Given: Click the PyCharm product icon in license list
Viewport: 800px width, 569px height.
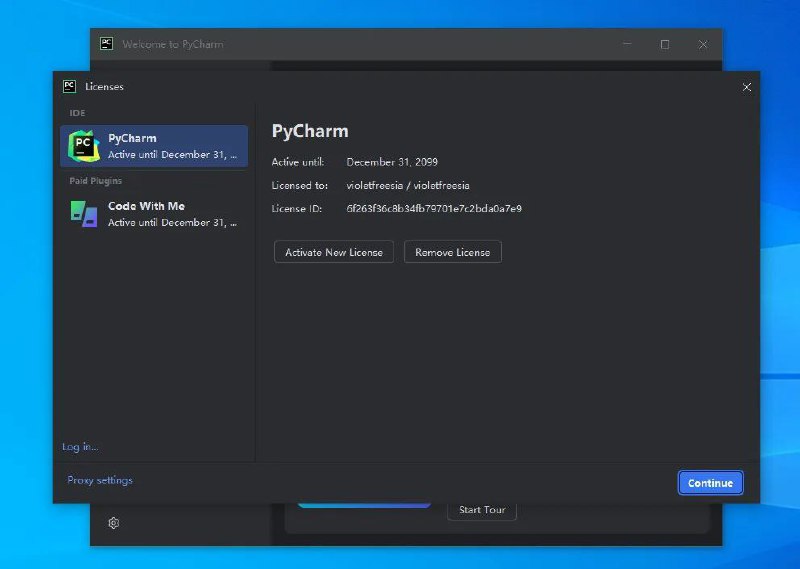Looking at the screenshot, I should pos(83,146).
